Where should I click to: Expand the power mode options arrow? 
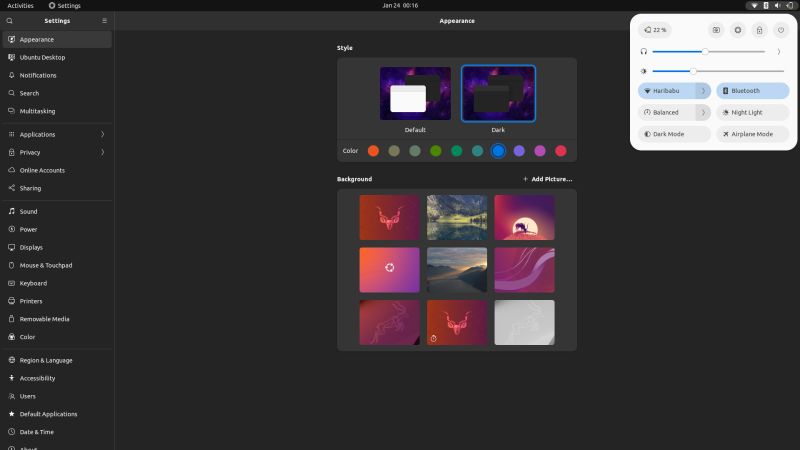tap(703, 112)
